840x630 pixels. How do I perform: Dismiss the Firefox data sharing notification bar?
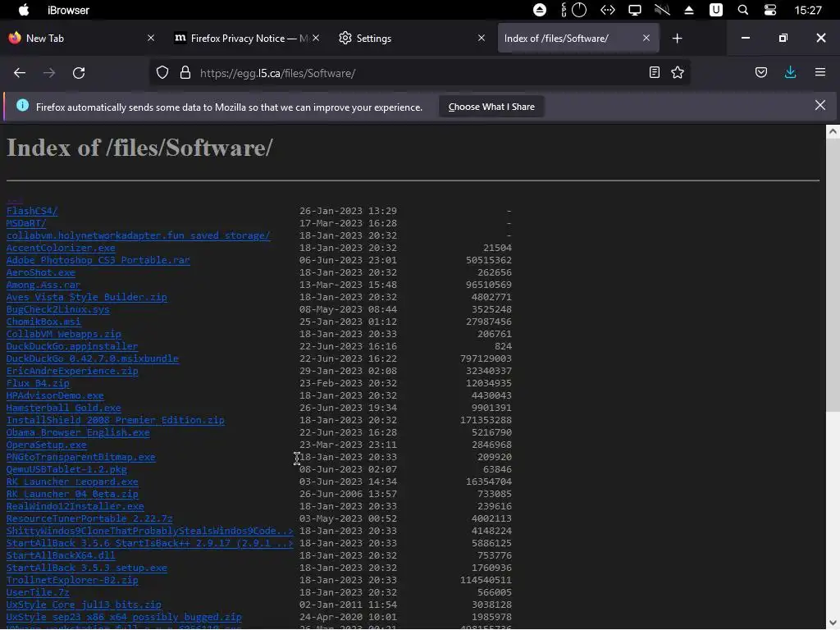(820, 105)
